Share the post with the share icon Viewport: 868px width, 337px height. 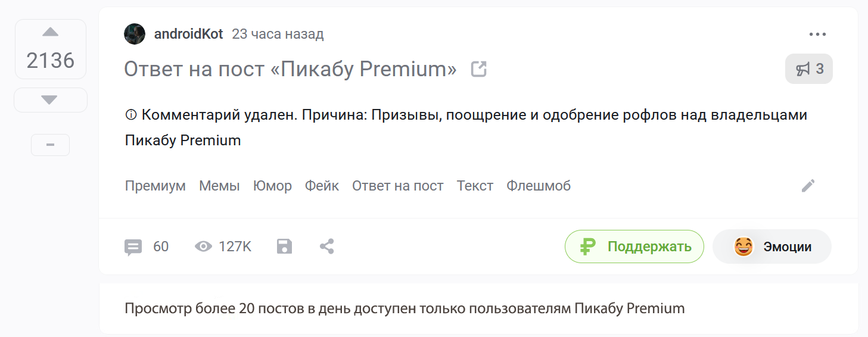pos(326,246)
